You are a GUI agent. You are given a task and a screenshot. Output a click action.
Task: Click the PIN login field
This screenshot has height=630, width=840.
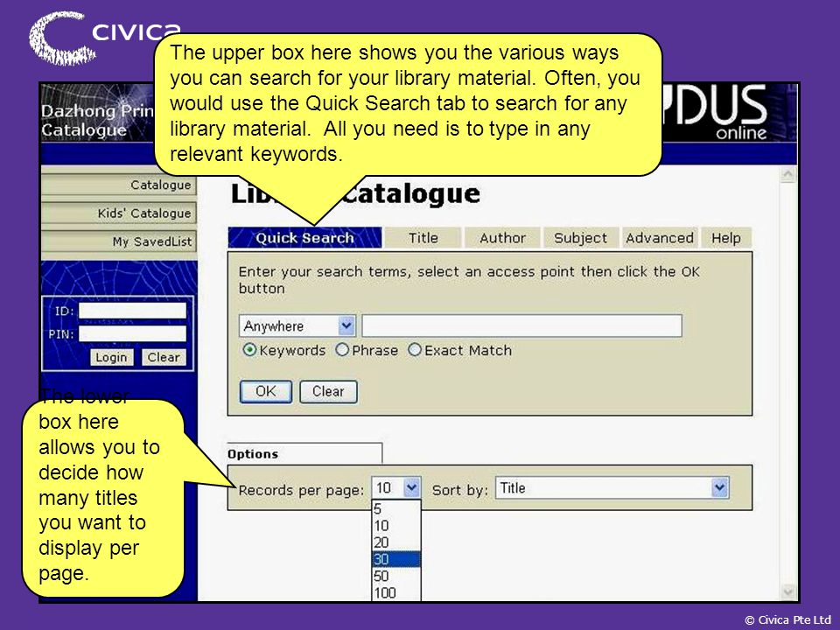tap(132, 334)
